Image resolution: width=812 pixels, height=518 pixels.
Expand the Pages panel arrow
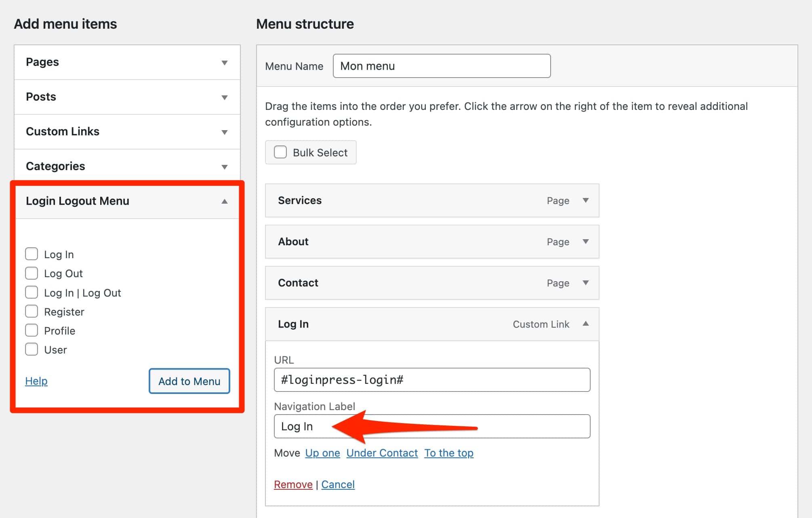tap(225, 63)
